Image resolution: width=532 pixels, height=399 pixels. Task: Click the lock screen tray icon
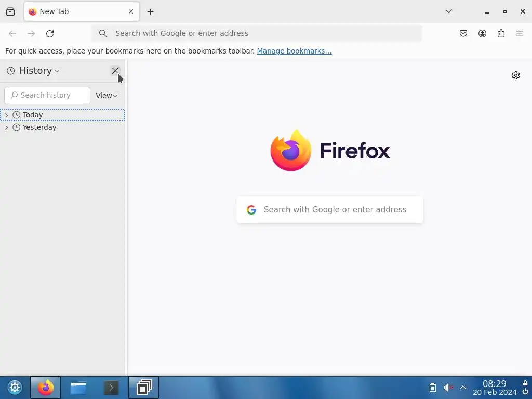525,383
